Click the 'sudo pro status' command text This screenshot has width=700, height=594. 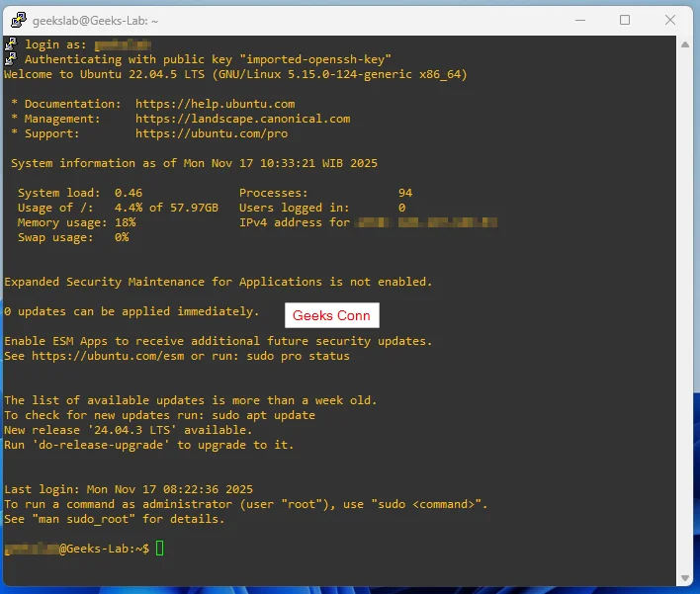299,356
